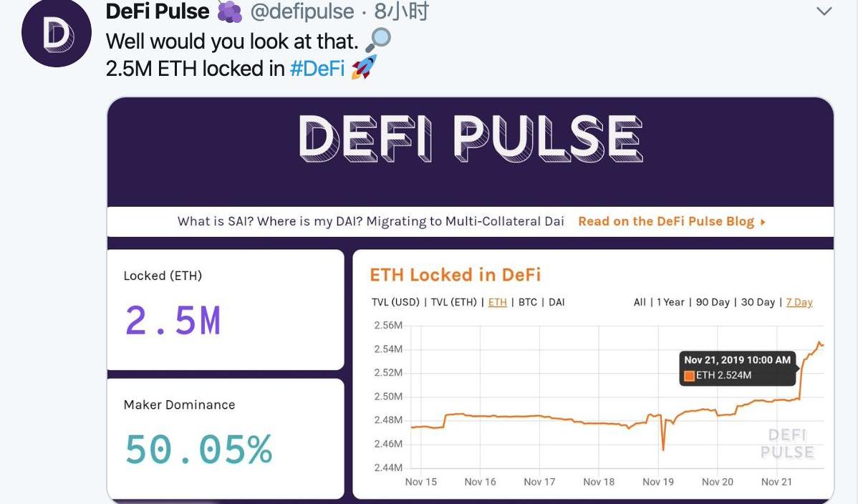This screenshot has height=504, width=858.
Task: Switch chart to TVL (ETH)
Action: point(454,302)
